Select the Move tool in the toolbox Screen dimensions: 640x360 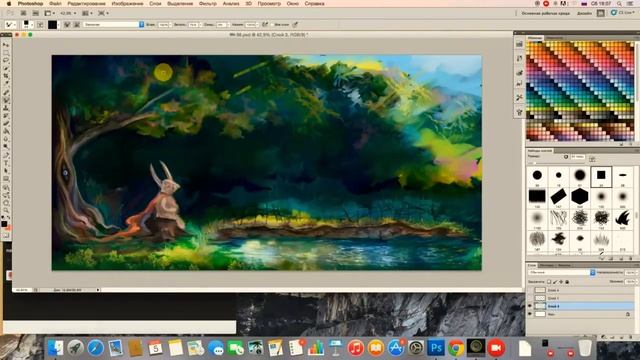point(6,45)
